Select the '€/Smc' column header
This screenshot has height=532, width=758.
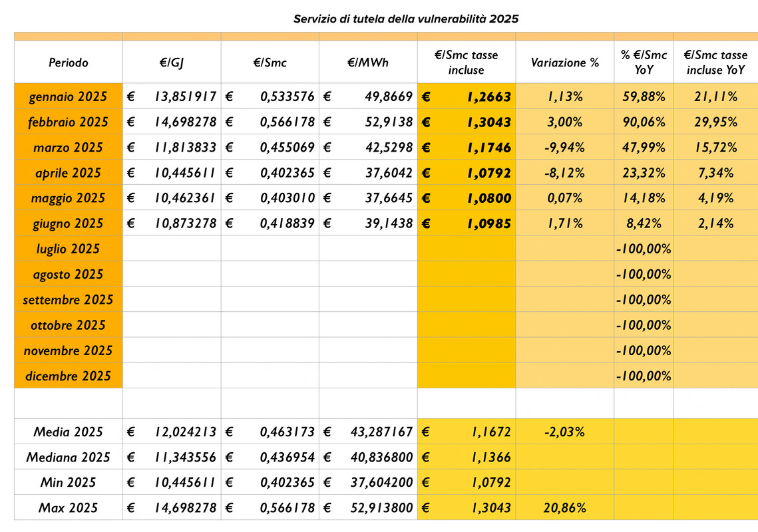tap(270, 63)
